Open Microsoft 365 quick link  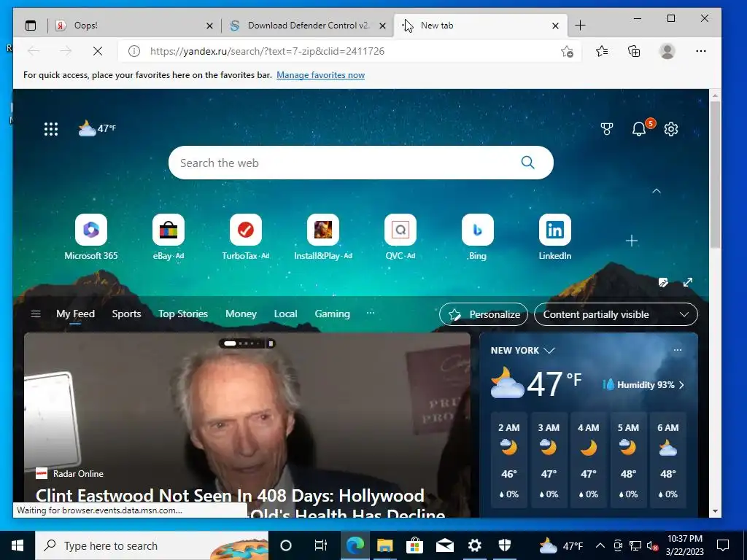[x=91, y=237]
